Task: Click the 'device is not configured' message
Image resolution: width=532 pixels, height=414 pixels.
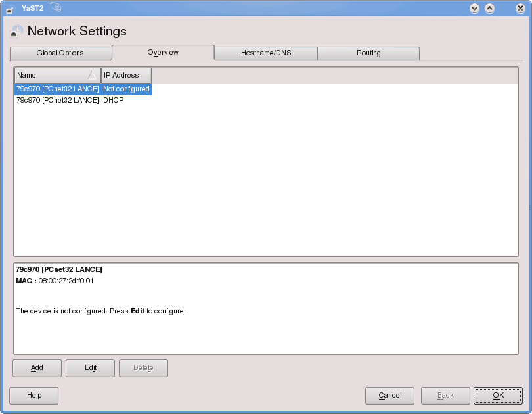Action: pos(100,311)
